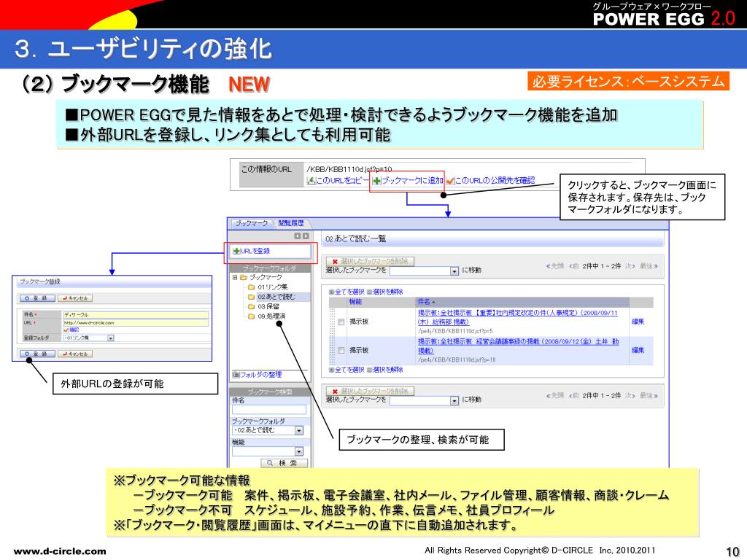Switch to the ブックマーク tab
747x560 pixels.
click(x=251, y=223)
